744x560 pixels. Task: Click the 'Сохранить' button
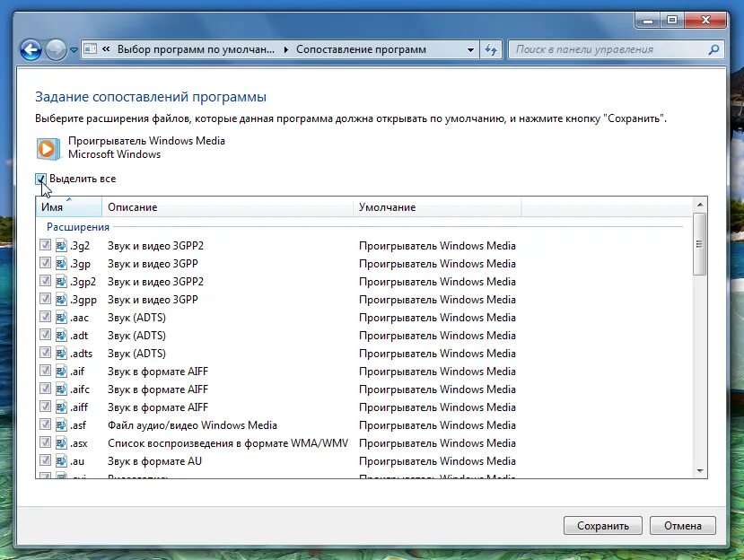(602, 526)
